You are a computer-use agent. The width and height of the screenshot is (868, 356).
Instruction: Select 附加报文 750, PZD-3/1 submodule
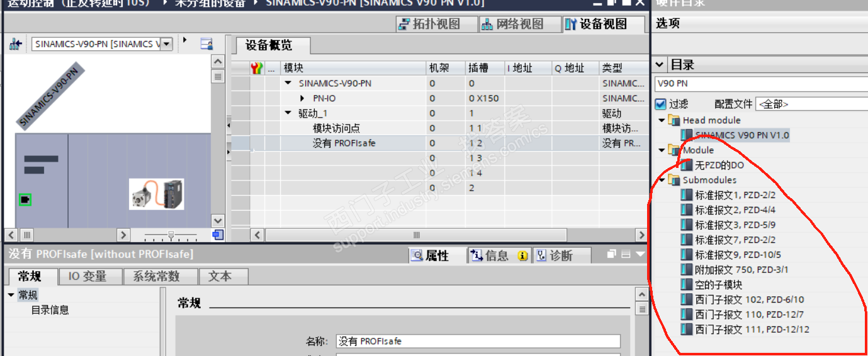tap(742, 270)
